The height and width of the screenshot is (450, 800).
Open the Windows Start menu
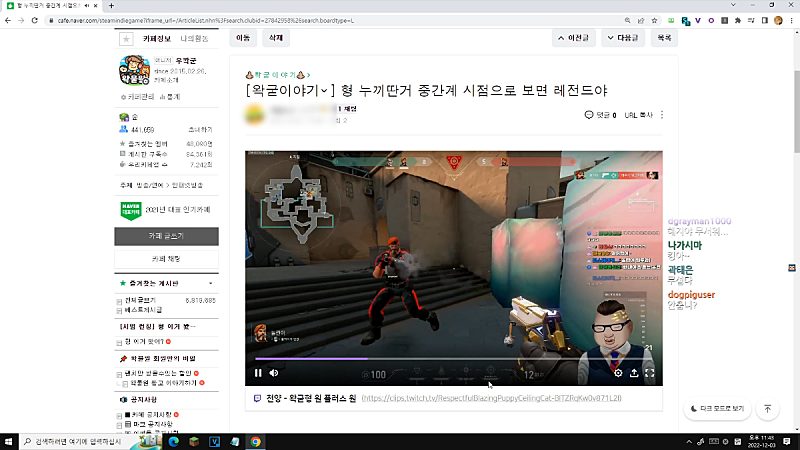tap(9, 441)
